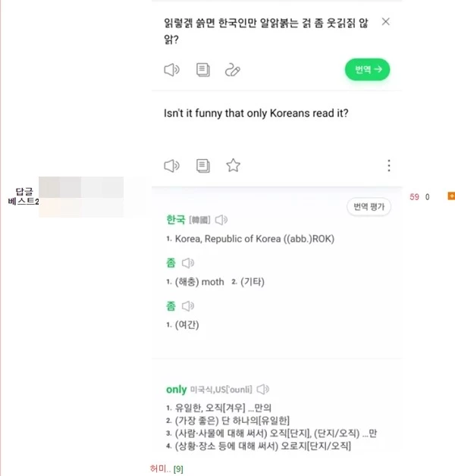
Task: Clear the source text with X
Action: click(385, 22)
